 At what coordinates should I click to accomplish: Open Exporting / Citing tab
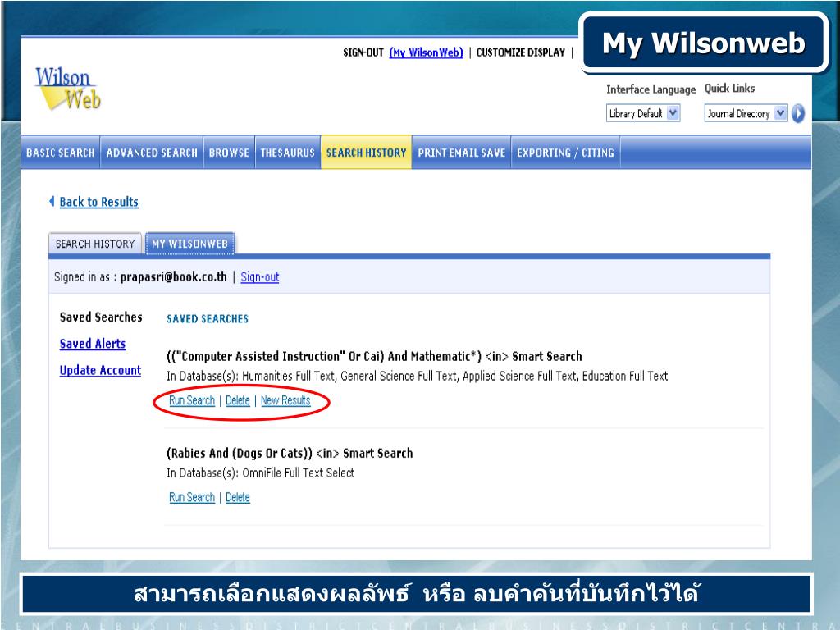[565, 153]
